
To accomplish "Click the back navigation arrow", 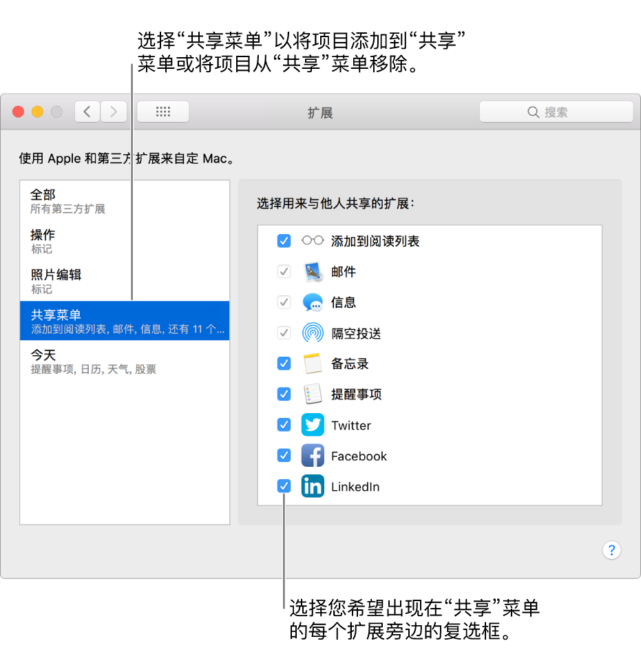I will (87, 112).
